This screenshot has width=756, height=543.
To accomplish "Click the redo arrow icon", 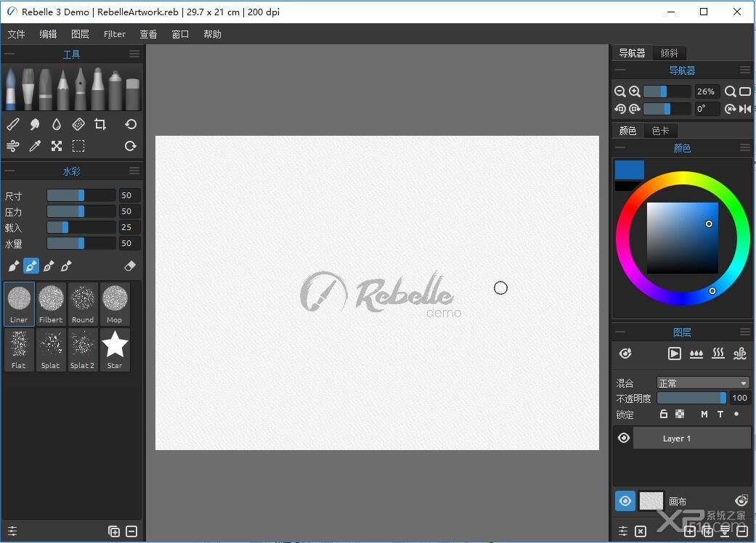I will pos(131,146).
